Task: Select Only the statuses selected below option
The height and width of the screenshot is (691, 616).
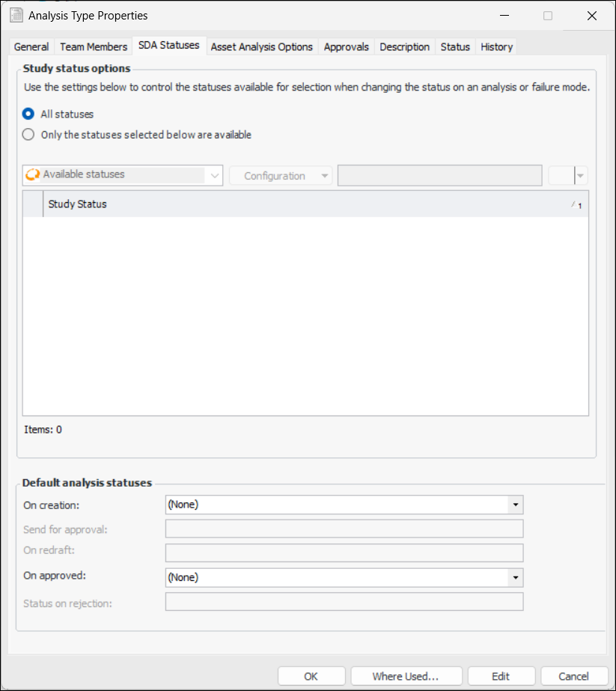Action: [x=28, y=135]
